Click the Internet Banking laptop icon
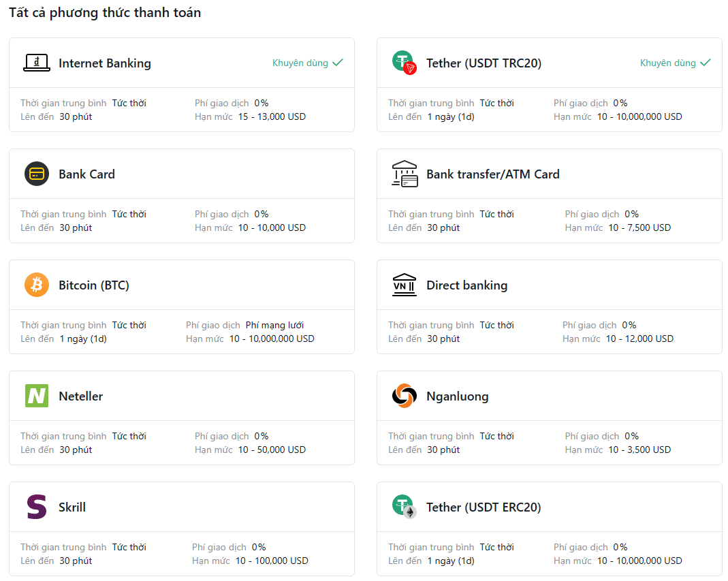Image resolution: width=728 pixels, height=581 pixels. [x=37, y=63]
